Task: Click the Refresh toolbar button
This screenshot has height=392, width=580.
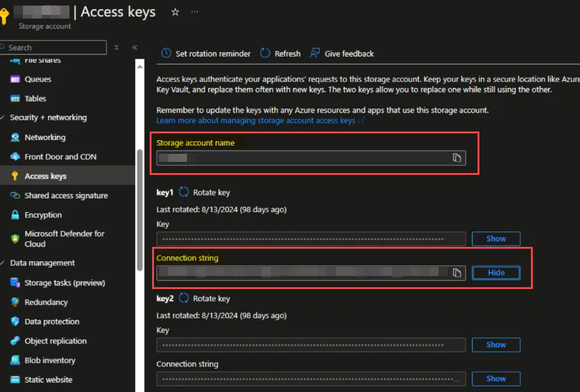Action: pyautogui.click(x=281, y=53)
